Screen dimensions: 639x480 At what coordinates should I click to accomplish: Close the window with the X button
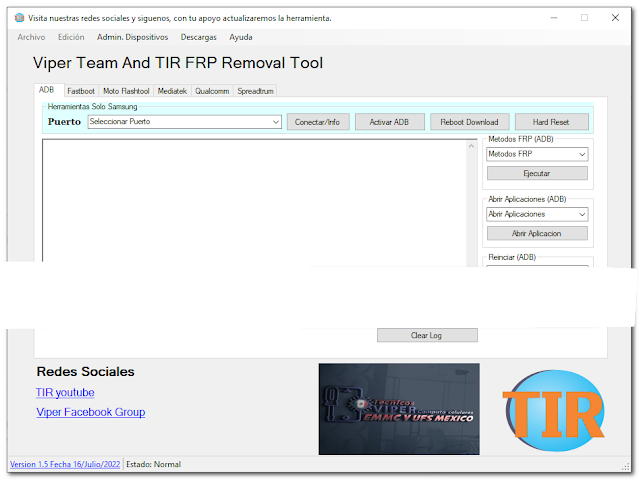pyautogui.click(x=615, y=18)
